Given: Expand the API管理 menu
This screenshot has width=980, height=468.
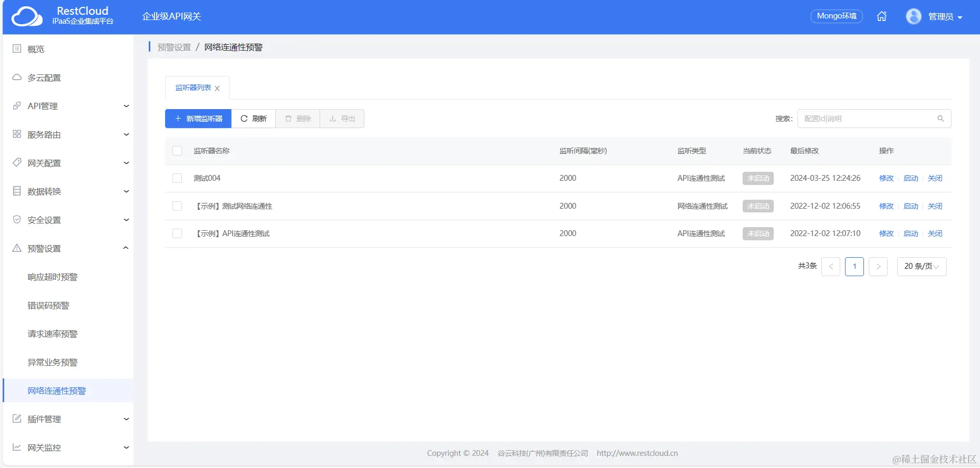Looking at the screenshot, I should (x=126, y=106).
